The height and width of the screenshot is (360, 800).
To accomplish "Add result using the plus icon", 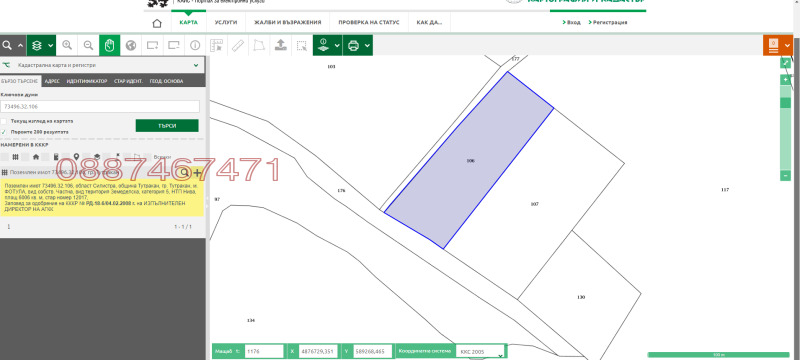I will click(197, 173).
